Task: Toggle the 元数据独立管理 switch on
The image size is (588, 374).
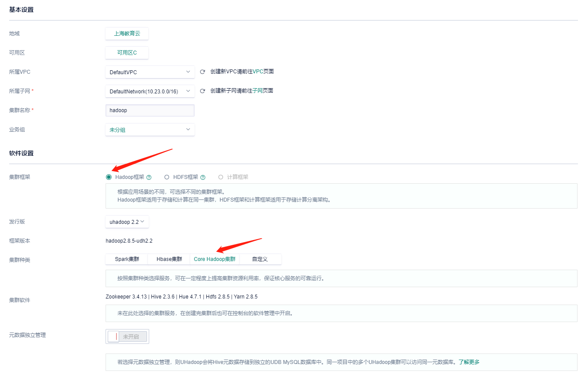Action: (127, 336)
